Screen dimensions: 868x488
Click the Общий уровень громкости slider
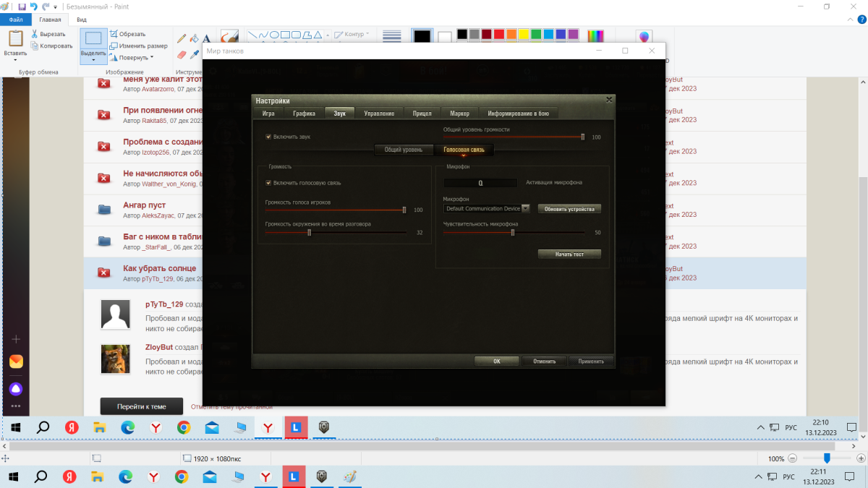coord(514,137)
